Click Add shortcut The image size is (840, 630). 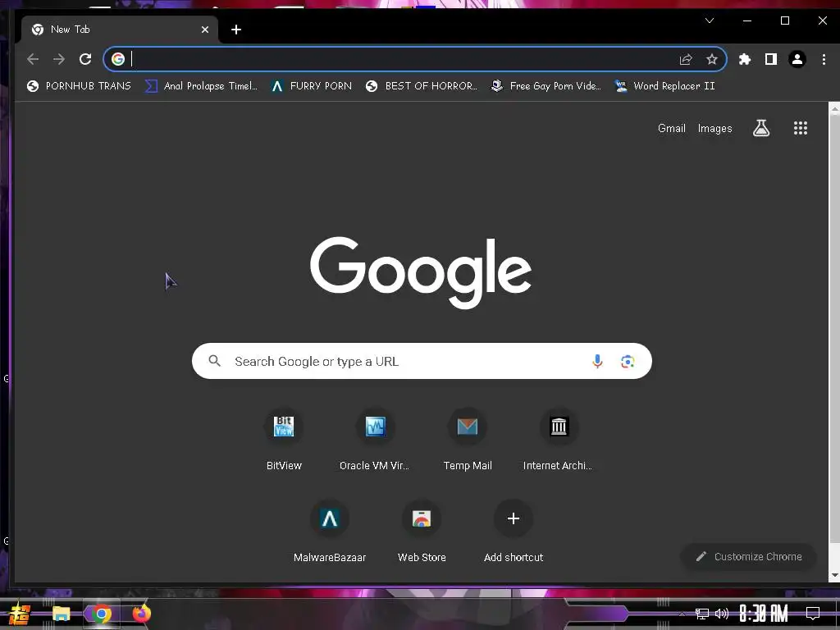click(514, 532)
